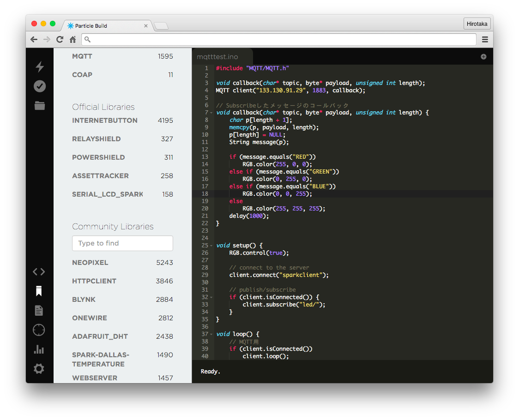Screen dimensions: 519x420
Task: Select the POWERSHIELD library
Action: (122, 157)
